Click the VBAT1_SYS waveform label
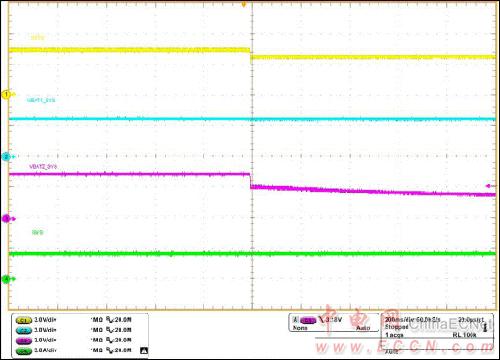Viewport: 500px width, 360px height. (41, 100)
